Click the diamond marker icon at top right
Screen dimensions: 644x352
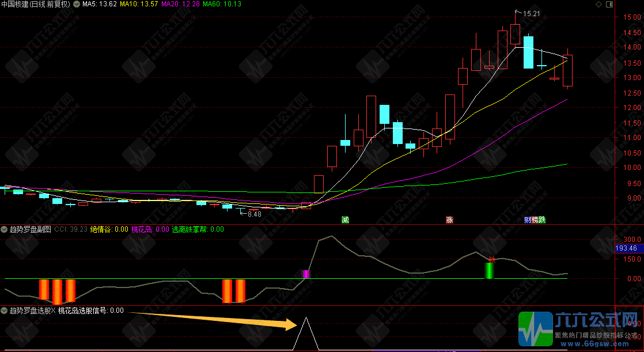598,4
